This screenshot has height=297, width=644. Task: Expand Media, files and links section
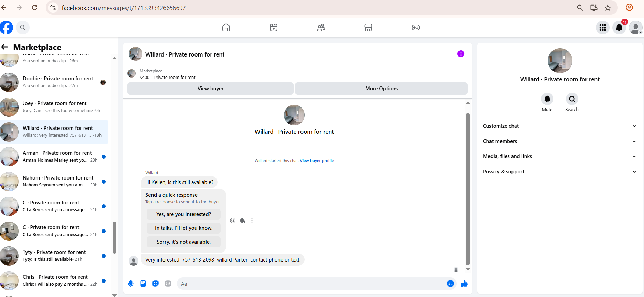pyautogui.click(x=560, y=156)
